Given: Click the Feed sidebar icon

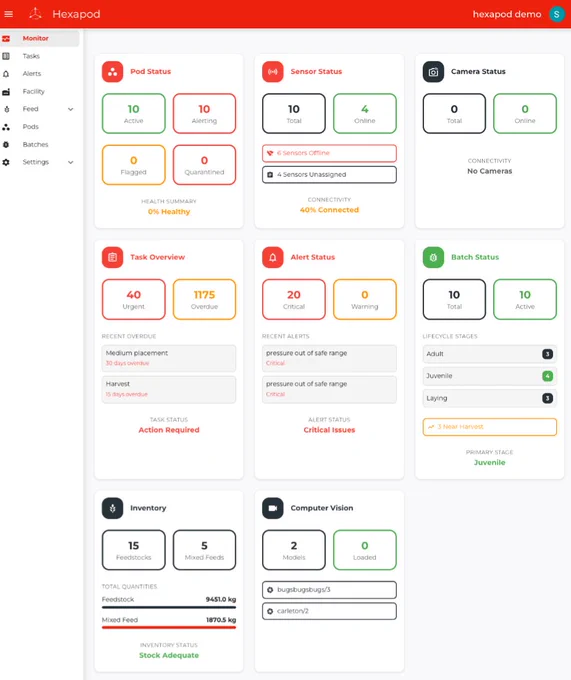Looking at the screenshot, I should pyautogui.click(x=6, y=109).
